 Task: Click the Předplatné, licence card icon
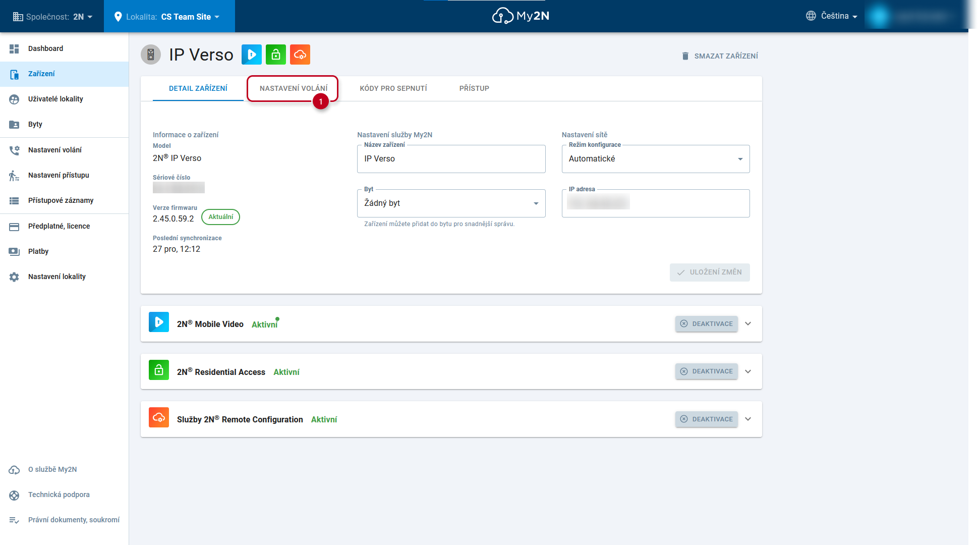click(x=14, y=227)
